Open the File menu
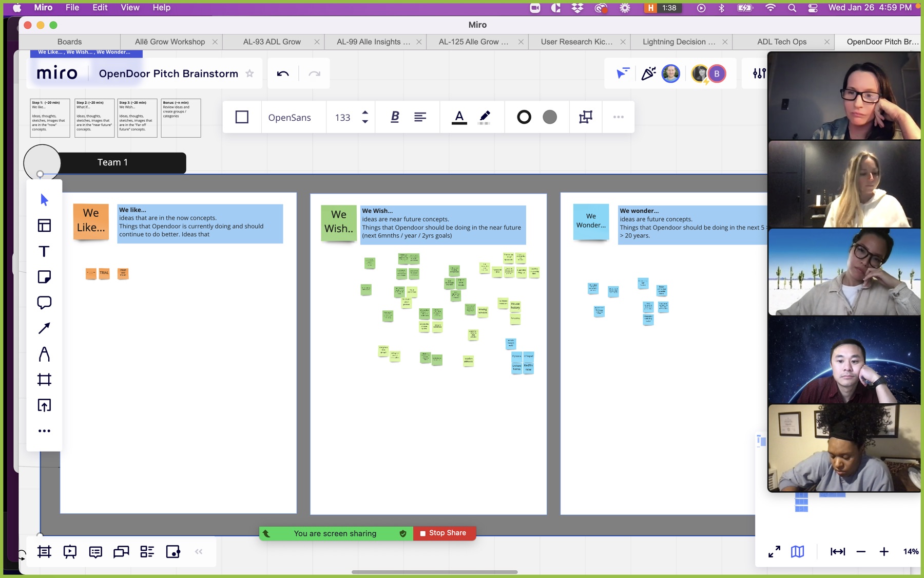The width and height of the screenshot is (924, 578). point(72,8)
